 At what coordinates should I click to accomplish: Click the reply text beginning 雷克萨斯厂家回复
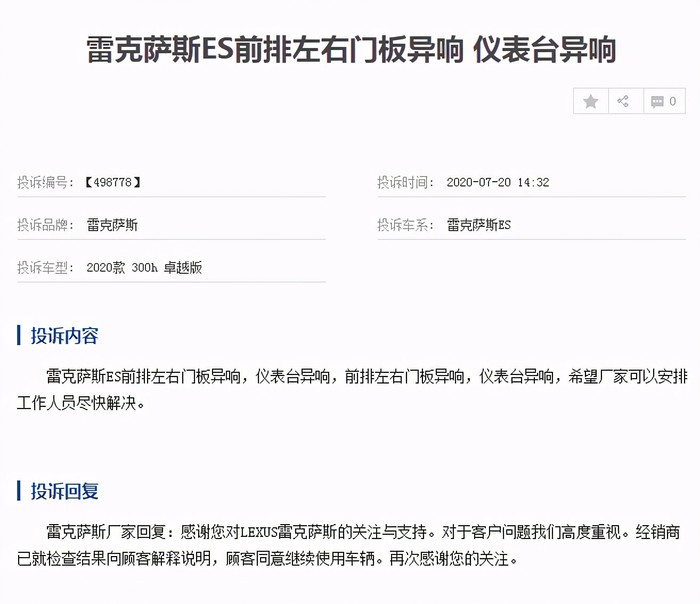click(x=363, y=532)
